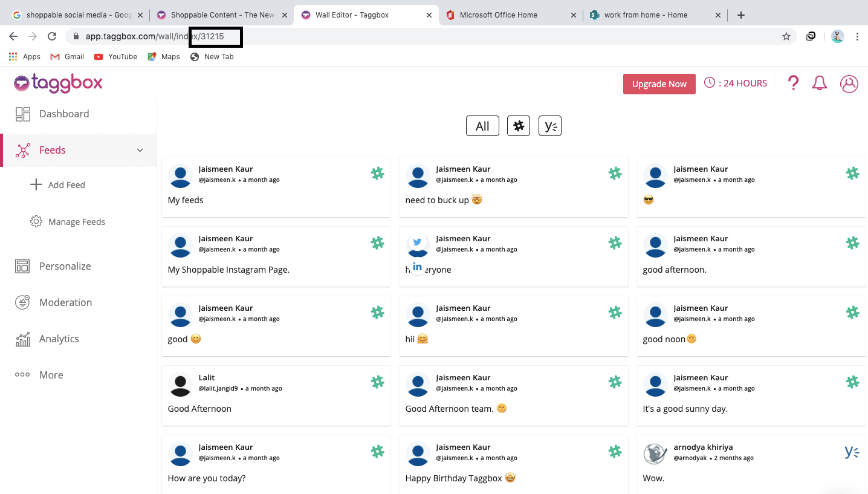Click Upgrade Now button
Viewport: 868px width, 494px height.
coord(659,84)
